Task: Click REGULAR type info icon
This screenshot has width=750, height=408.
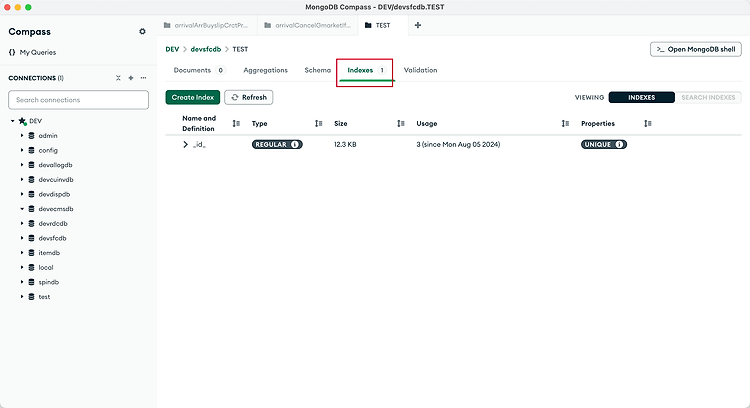Action: [x=295, y=144]
